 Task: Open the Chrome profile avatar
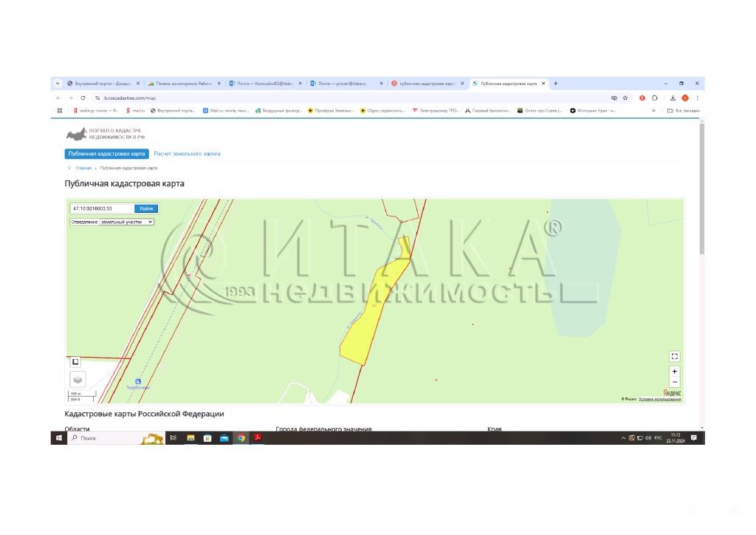pos(684,98)
